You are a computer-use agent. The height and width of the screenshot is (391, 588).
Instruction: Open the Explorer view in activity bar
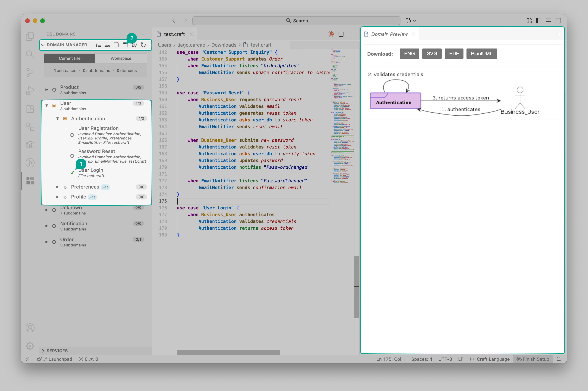tap(30, 36)
